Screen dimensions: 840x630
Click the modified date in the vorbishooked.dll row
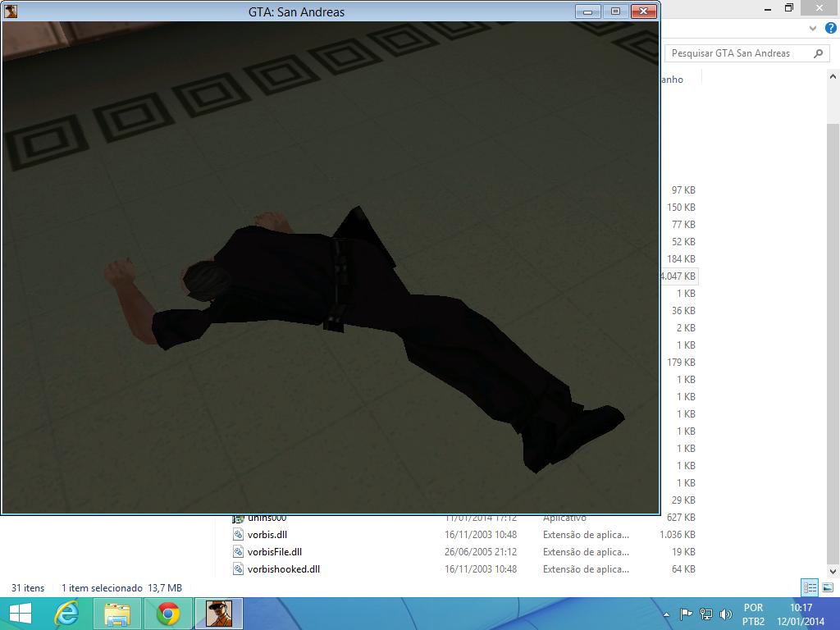click(x=481, y=569)
